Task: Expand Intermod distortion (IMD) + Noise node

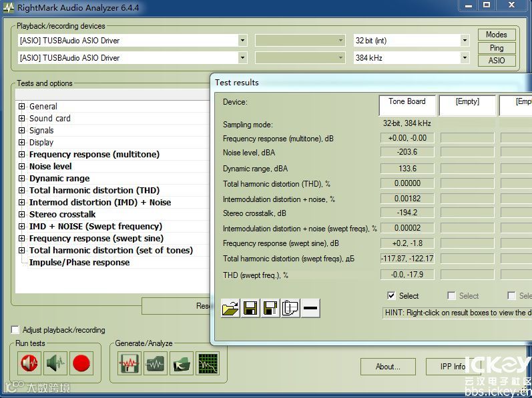Action: (22, 202)
